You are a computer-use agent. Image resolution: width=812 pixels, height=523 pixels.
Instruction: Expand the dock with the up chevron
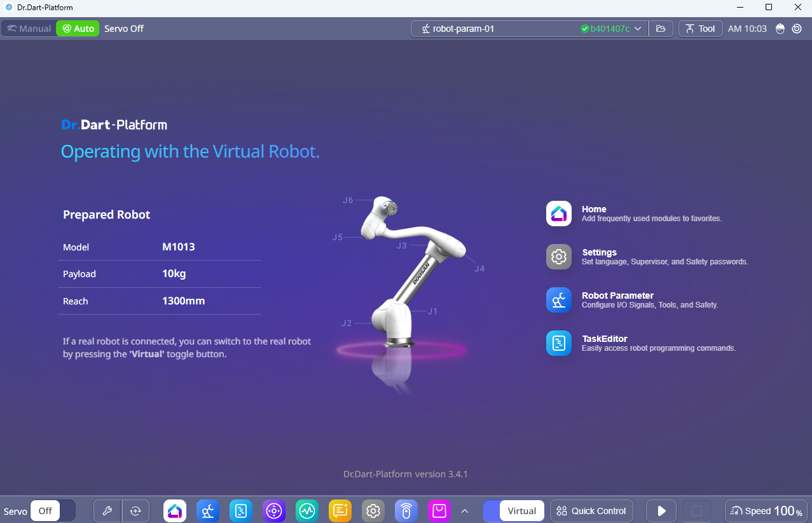coord(465,511)
